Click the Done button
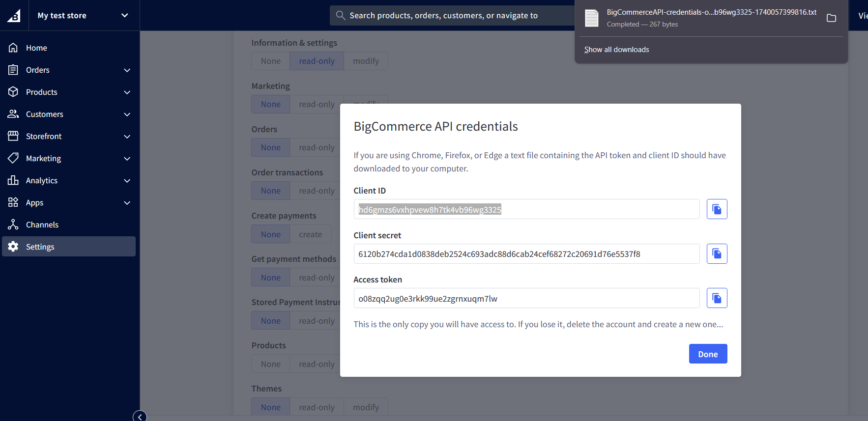 tap(708, 354)
